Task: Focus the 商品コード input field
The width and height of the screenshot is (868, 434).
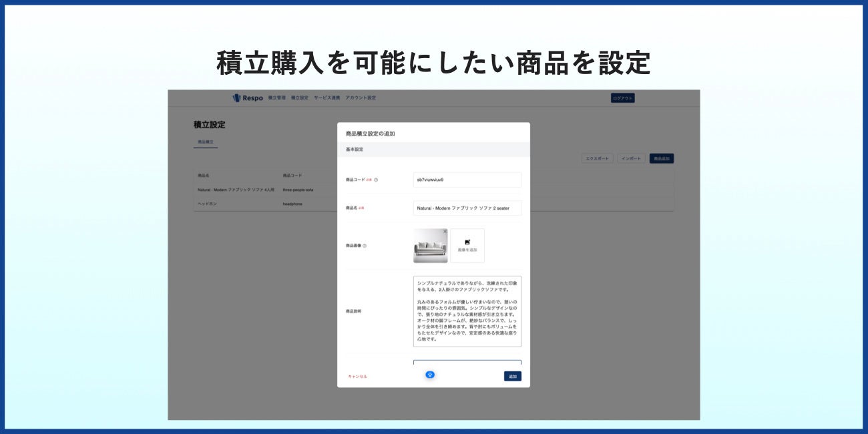Action: click(x=467, y=180)
